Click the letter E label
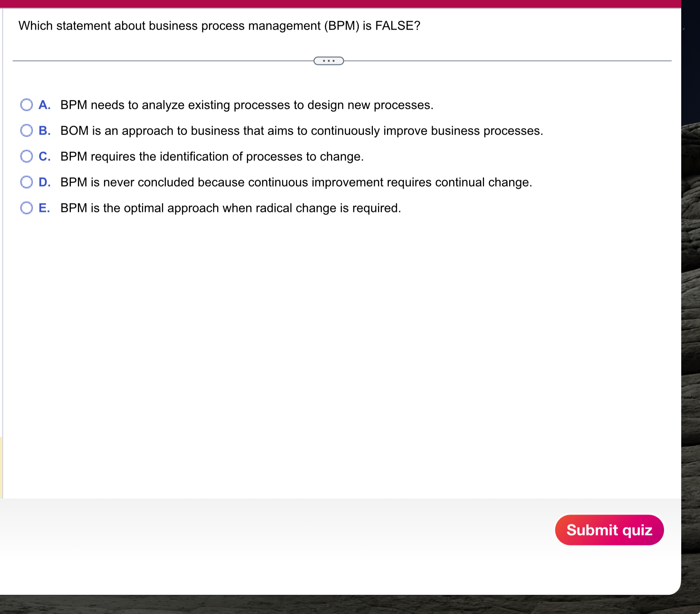 45,208
